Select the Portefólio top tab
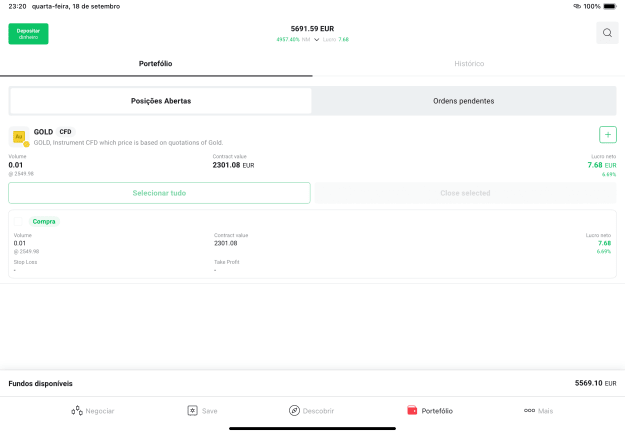 coord(155,64)
